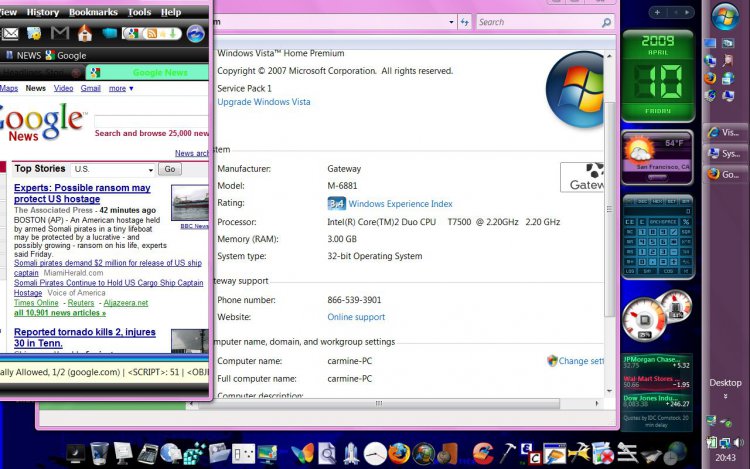Click the refresh button beside the System address bar

click(x=464, y=22)
